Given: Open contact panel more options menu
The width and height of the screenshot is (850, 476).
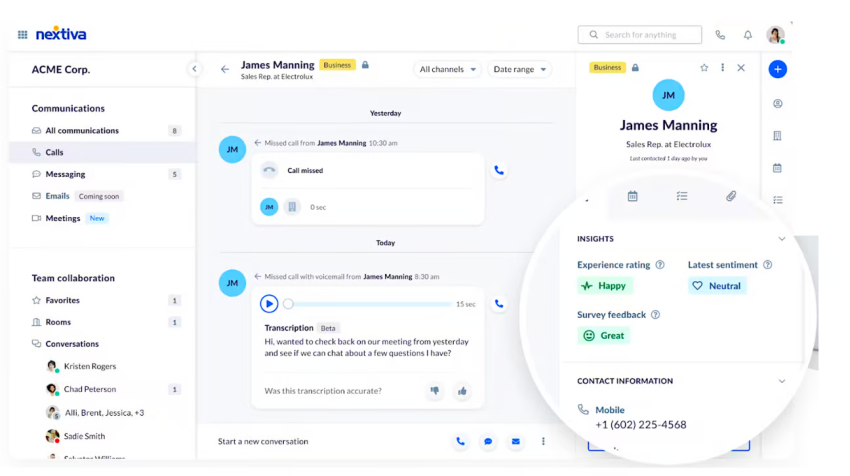Looking at the screenshot, I should point(723,68).
